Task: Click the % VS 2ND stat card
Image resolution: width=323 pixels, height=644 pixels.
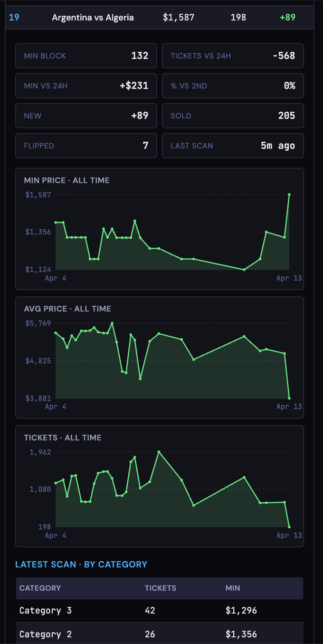Action: pyautogui.click(x=233, y=86)
